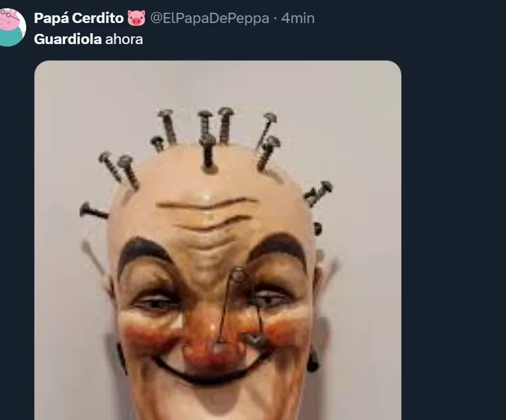
Task: Click the Papá Cerdito profile avatar
Action: tap(12, 27)
